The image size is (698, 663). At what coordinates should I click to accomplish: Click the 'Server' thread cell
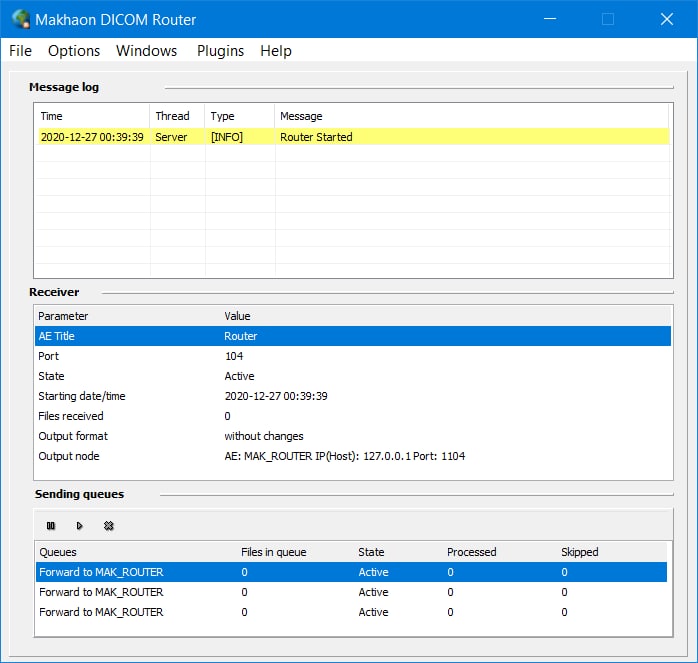[171, 137]
